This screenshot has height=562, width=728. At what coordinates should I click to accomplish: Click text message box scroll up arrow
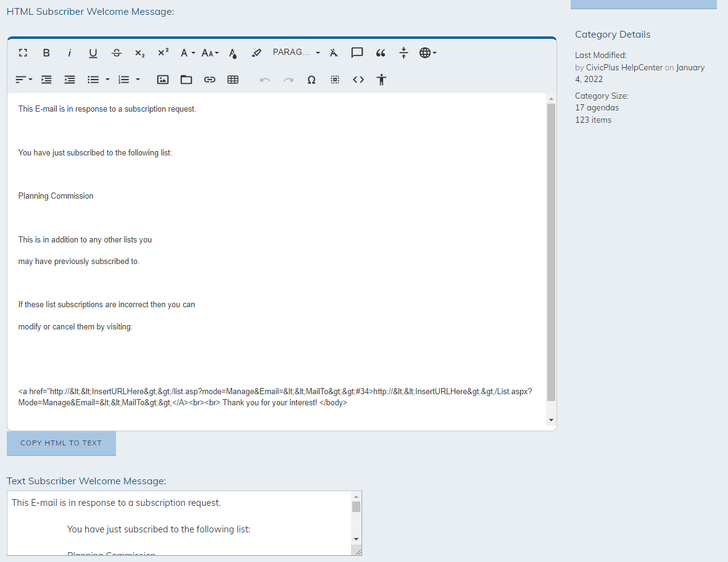pyautogui.click(x=356, y=497)
